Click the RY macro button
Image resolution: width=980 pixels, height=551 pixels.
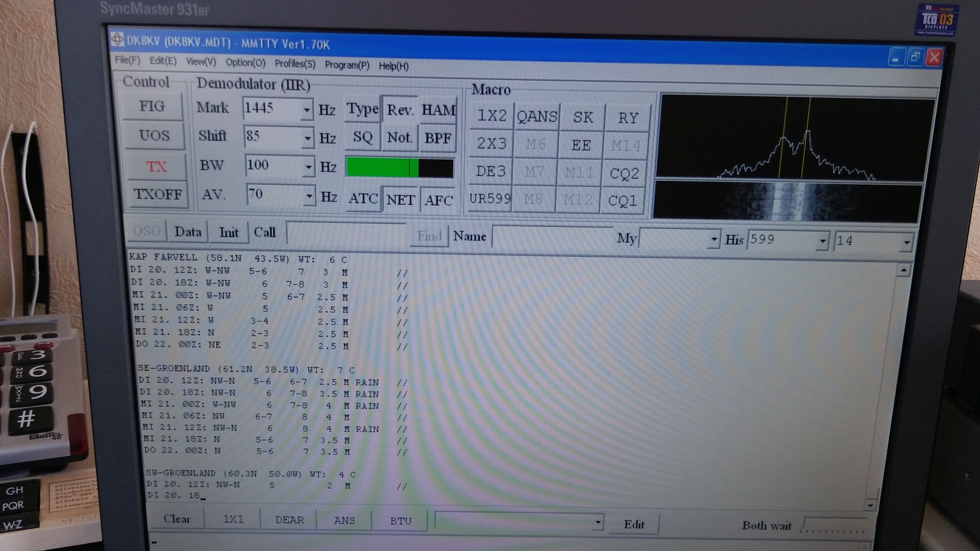click(627, 118)
